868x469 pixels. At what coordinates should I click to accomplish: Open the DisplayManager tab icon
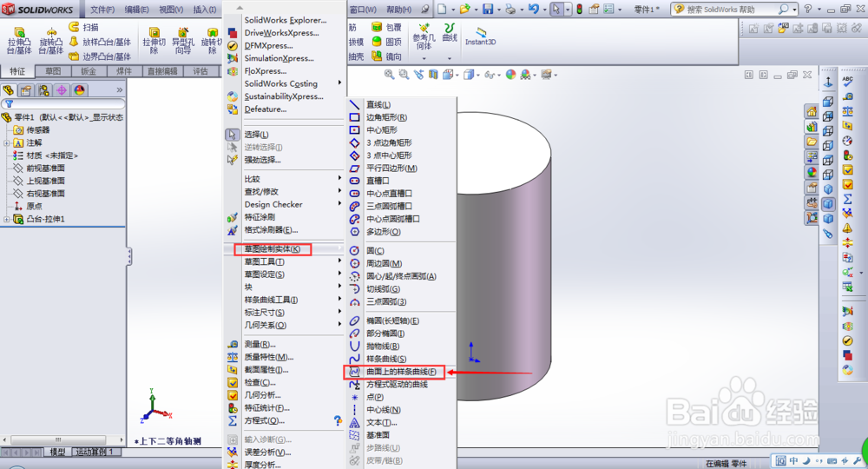click(x=79, y=90)
